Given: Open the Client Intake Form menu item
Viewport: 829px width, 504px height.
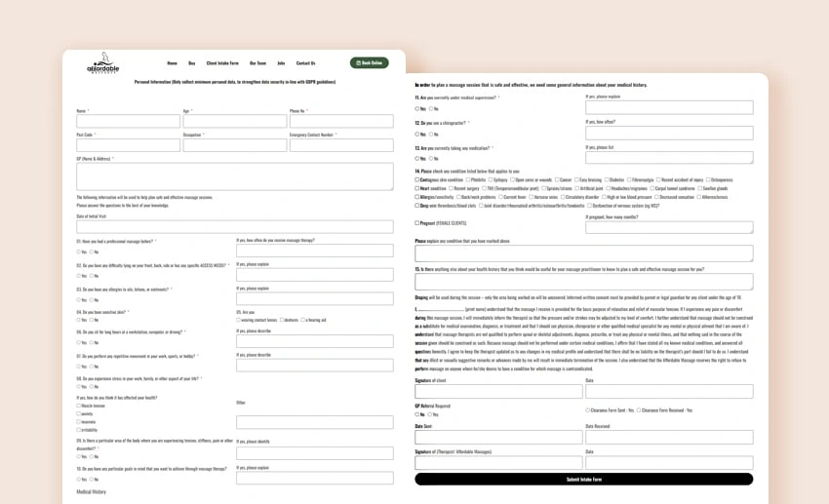Looking at the screenshot, I should (x=222, y=62).
